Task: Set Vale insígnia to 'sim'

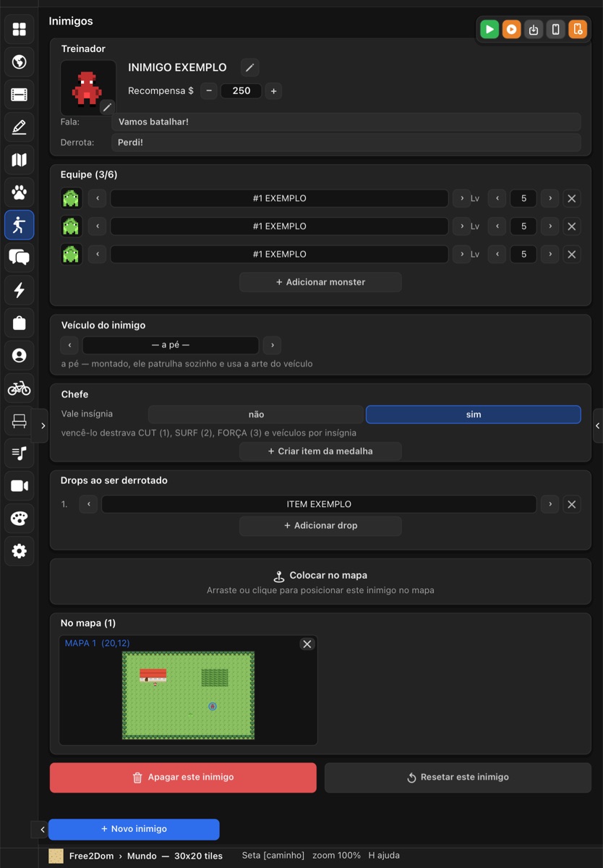Action: (474, 414)
